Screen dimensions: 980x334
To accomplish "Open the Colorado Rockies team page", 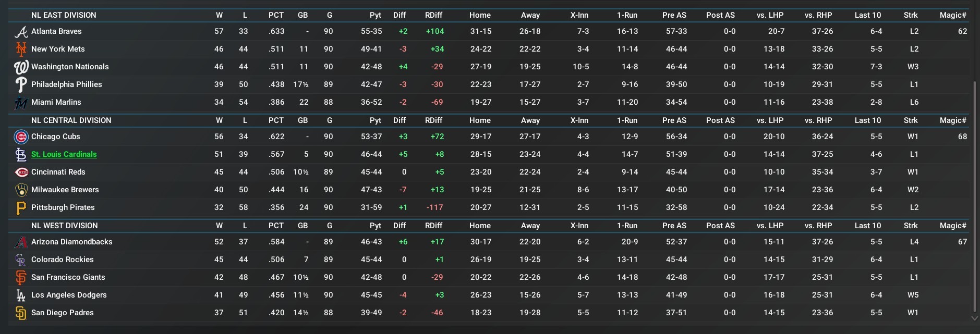I will pyautogui.click(x=62, y=259).
